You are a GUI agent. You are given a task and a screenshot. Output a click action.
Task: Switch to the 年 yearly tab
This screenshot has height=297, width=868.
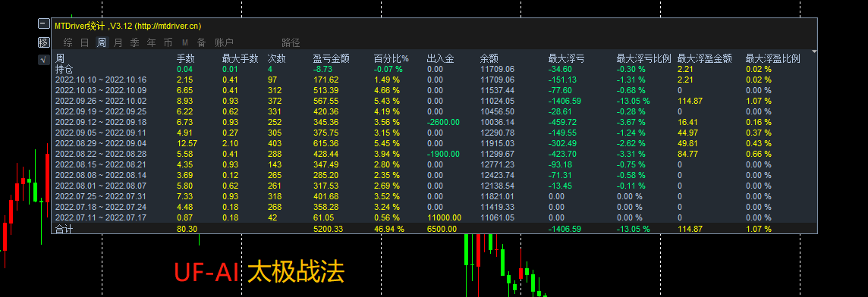point(151,42)
